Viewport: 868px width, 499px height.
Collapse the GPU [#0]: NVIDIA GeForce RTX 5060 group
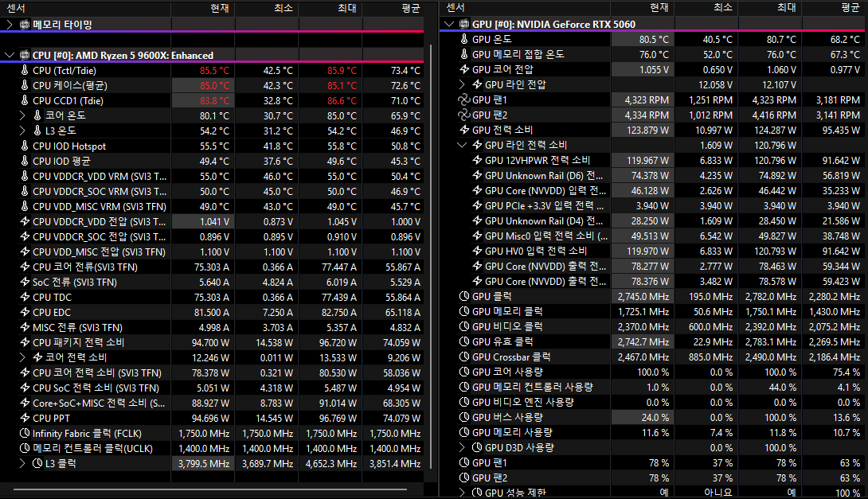[449, 24]
